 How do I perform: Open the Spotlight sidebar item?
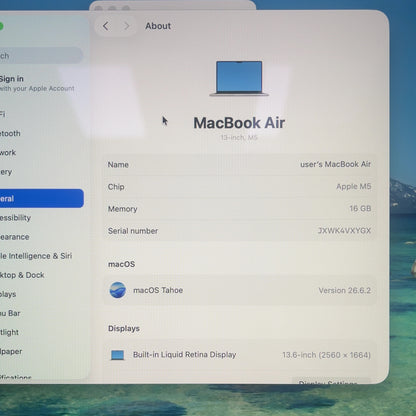click(9, 332)
